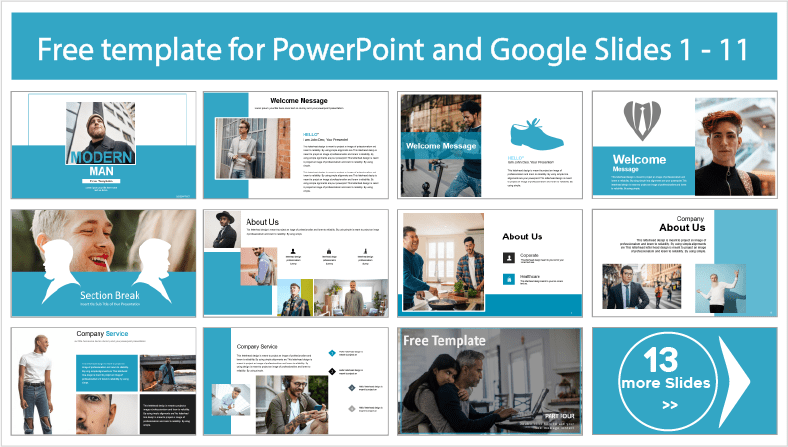Click the title banner Free template for PowerPoint
The height and width of the screenshot is (447, 788).
(x=394, y=47)
